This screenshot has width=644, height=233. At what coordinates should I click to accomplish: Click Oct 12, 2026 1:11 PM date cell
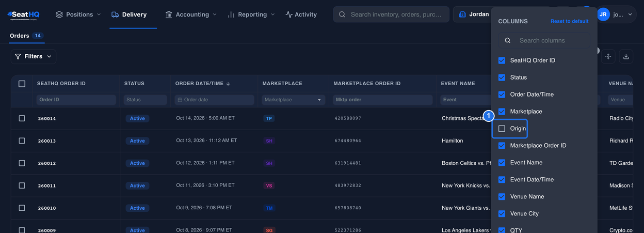pos(205,163)
